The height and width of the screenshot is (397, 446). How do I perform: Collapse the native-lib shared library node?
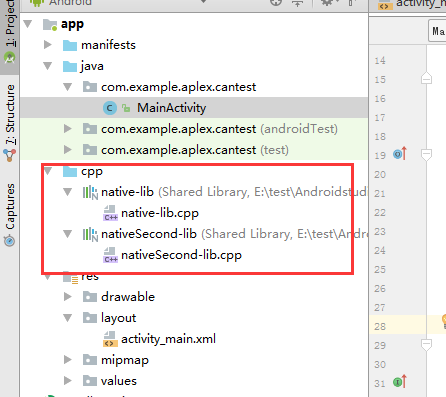pyautogui.click(x=68, y=192)
